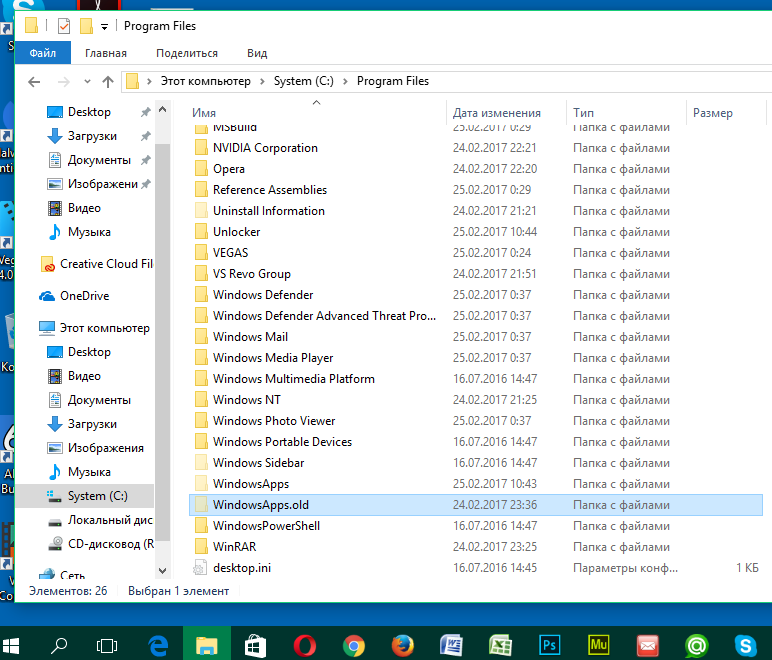Launch Adobe Muse from the taskbar

pos(599,645)
